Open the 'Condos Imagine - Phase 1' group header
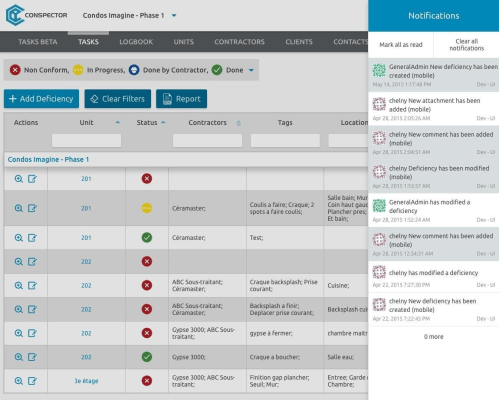The width and height of the screenshot is (499, 400). pos(48,159)
